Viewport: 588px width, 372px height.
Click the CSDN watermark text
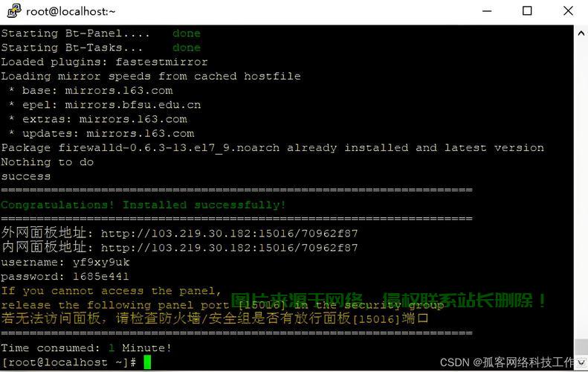[506, 362]
